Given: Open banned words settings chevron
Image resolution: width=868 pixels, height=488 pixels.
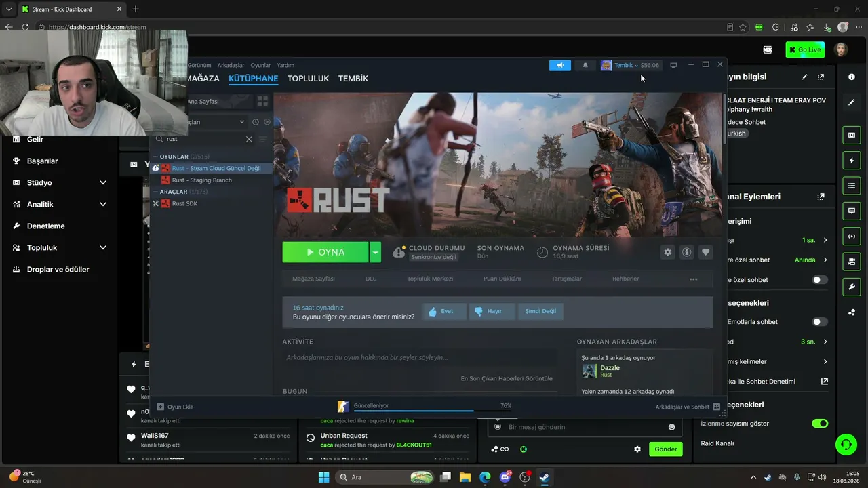Looking at the screenshot, I should click(825, 361).
